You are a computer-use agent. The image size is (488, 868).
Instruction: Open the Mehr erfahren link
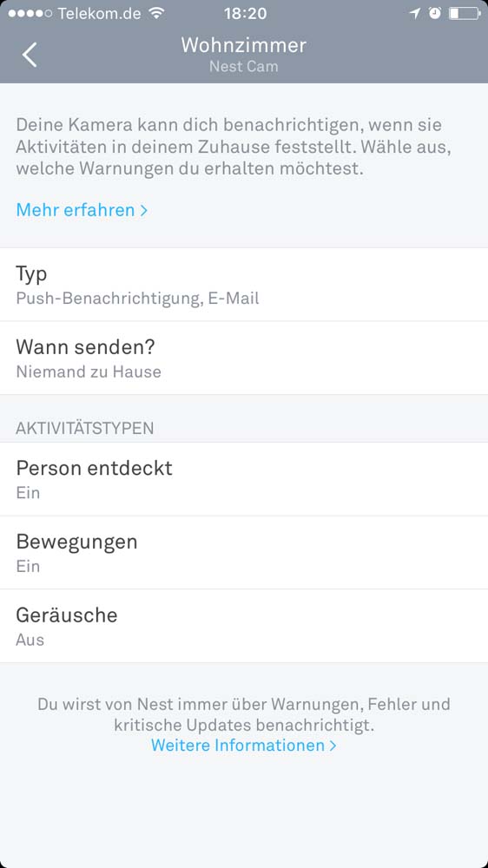[x=76, y=210]
